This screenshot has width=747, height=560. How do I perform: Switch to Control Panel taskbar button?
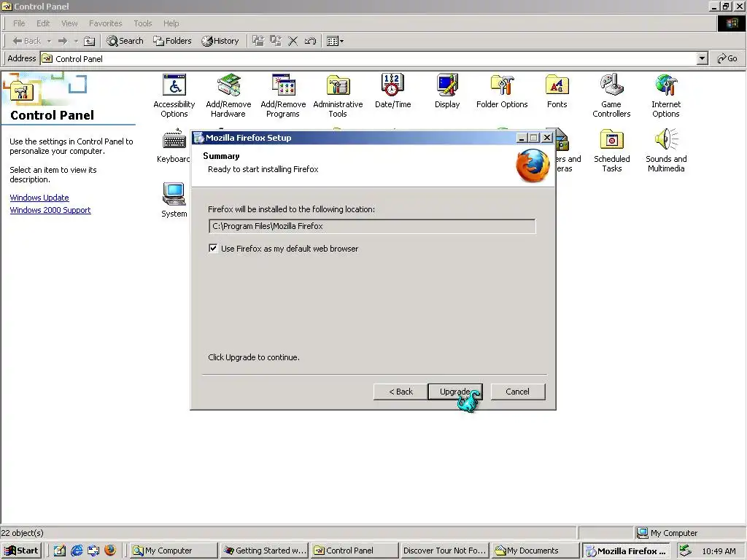click(x=355, y=551)
